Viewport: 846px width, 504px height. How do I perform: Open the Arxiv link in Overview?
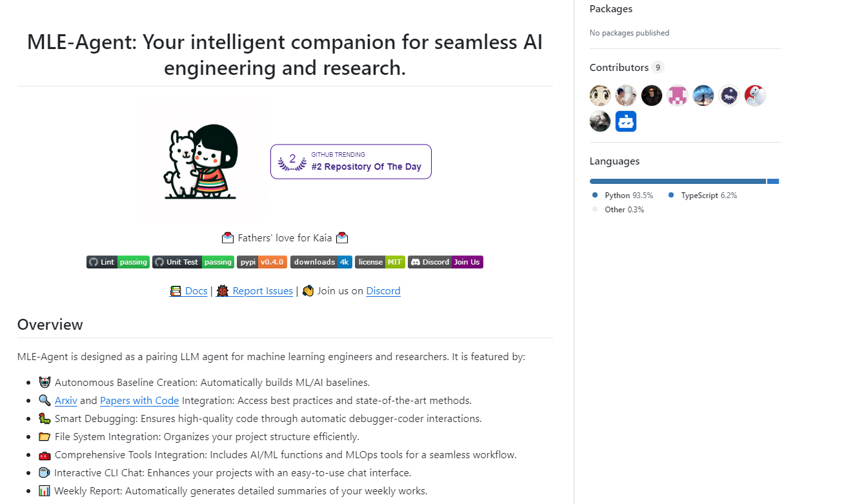[66, 401]
